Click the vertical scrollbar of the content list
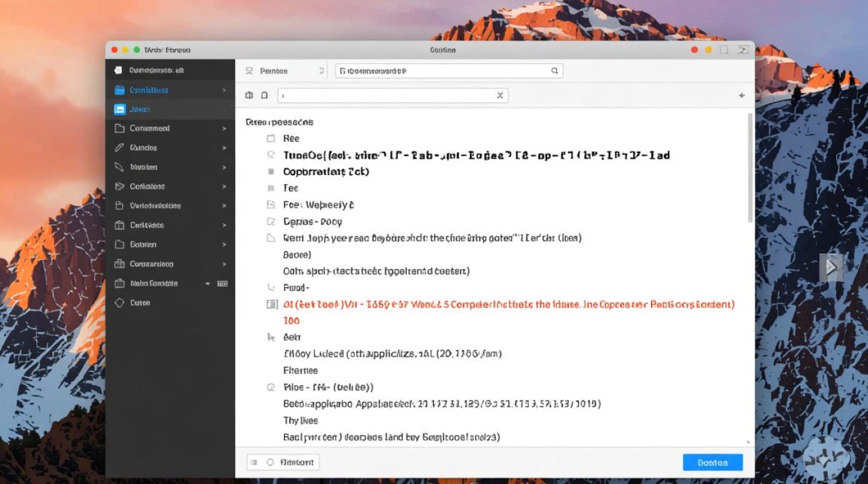This screenshot has width=868, height=484. (749, 168)
